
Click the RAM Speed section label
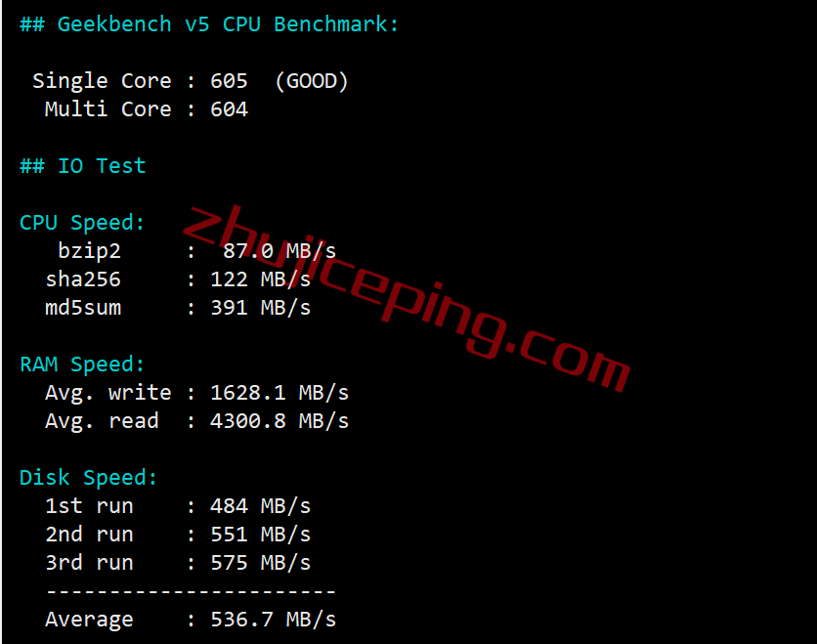(82, 365)
